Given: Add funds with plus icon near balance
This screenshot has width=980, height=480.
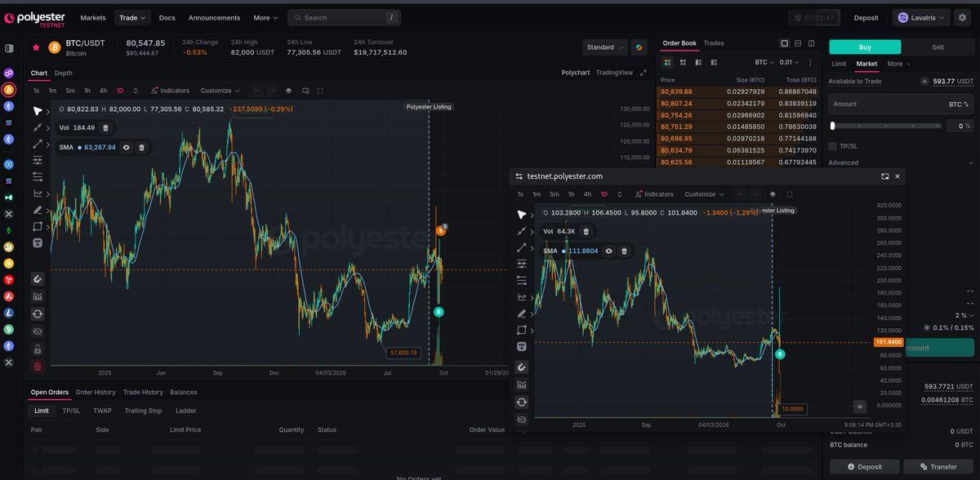Looking at the screenshot, I should coord(924,82).
